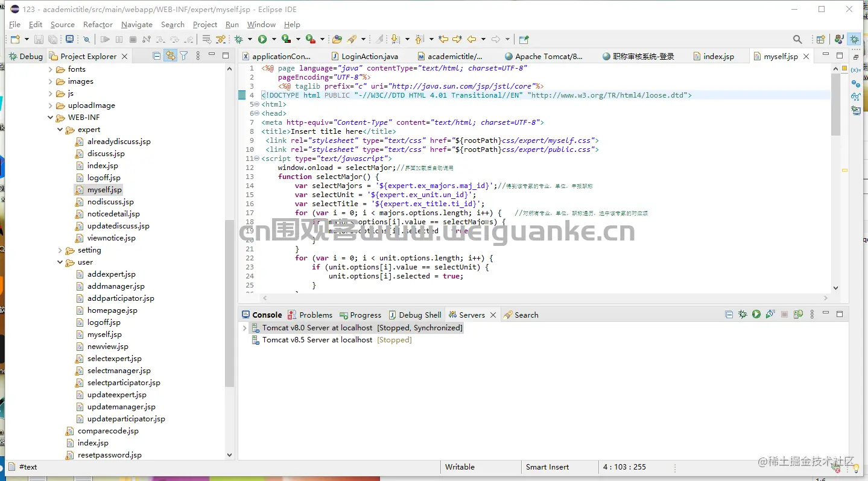Collapse All in Project Explorer
This screenshot has width=868, height=481.
156,56
